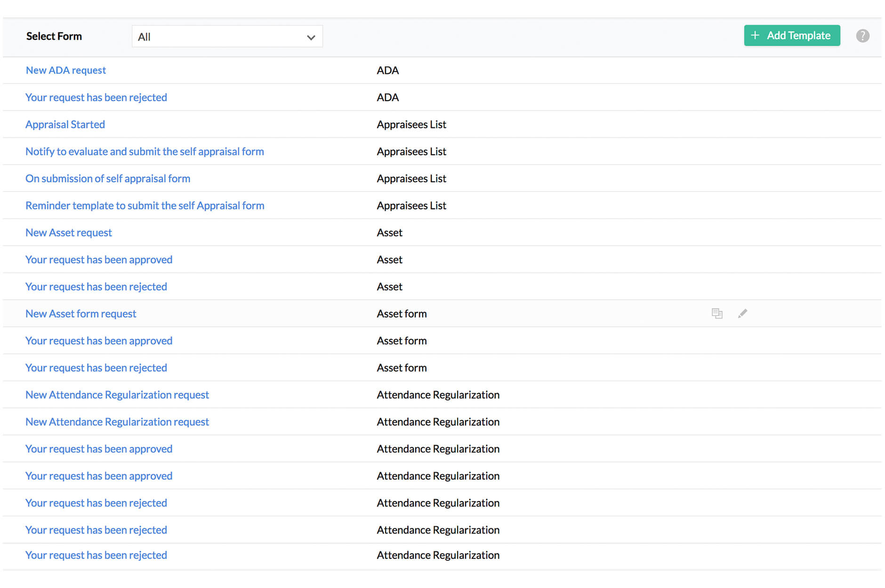Open approved request template under Asset
Screen dimensions: 885x588
point(99,259)
